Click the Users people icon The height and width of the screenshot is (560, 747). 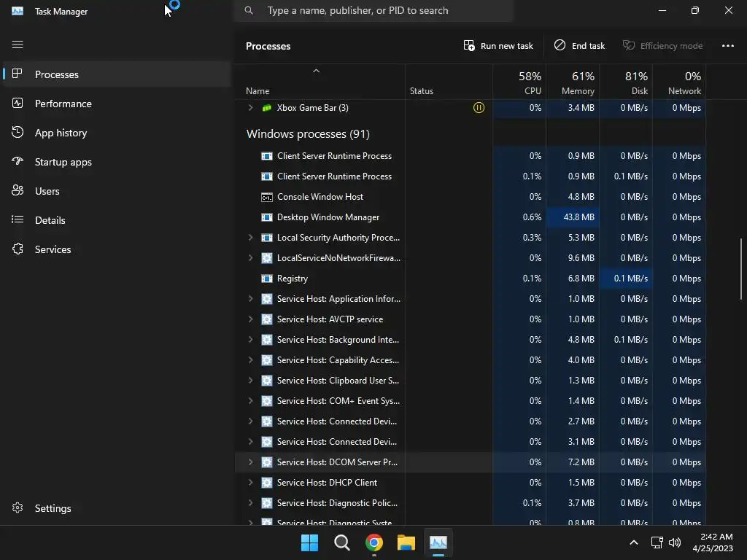click(18, 190)
